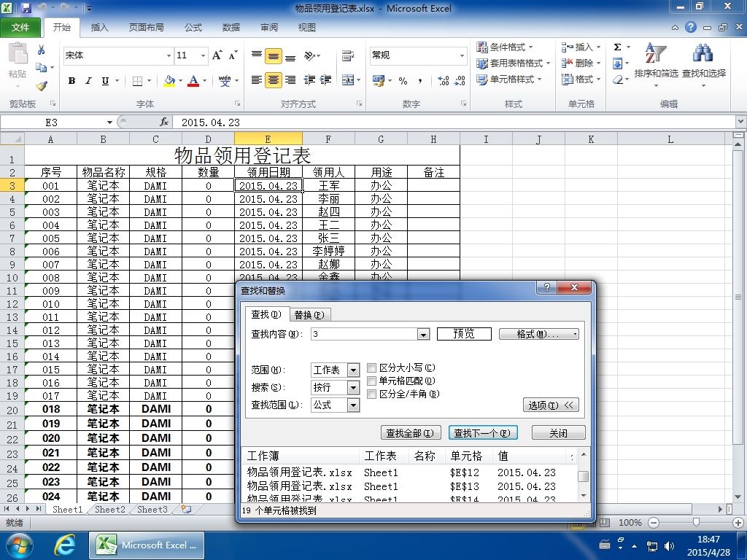Click the zoom slider at the bottom right
The width and height of the screenshot is (747, 560).
696,522
